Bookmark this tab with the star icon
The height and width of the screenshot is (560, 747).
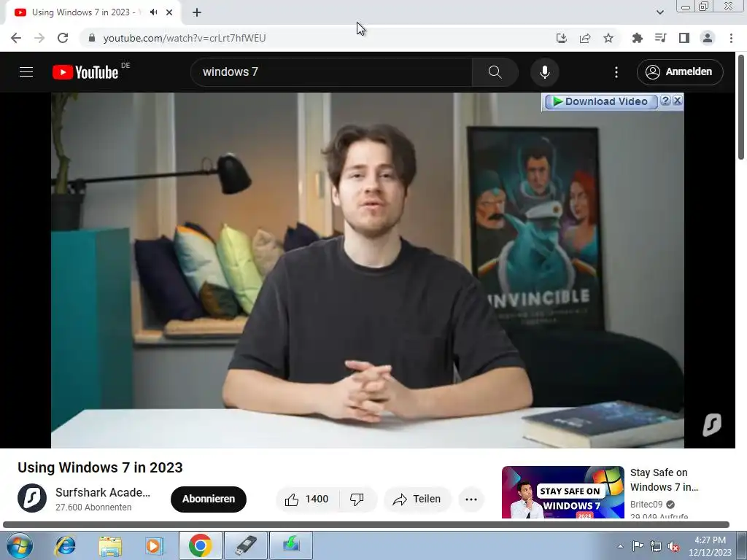(608, 38)
